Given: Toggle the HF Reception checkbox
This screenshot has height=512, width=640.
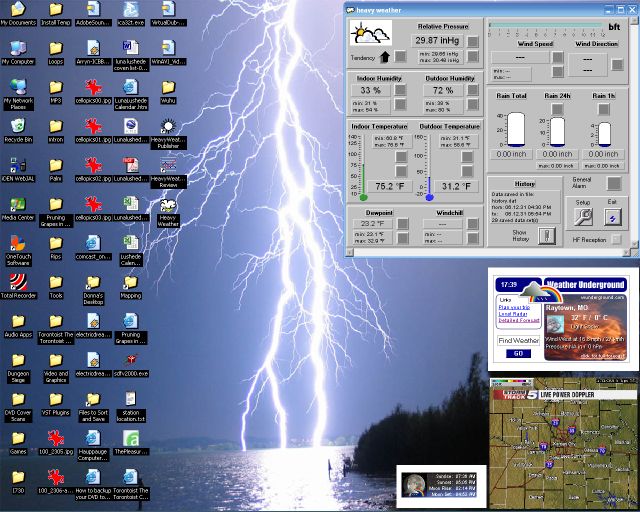Looking at the screenshot, I should [x=616, y=239].
